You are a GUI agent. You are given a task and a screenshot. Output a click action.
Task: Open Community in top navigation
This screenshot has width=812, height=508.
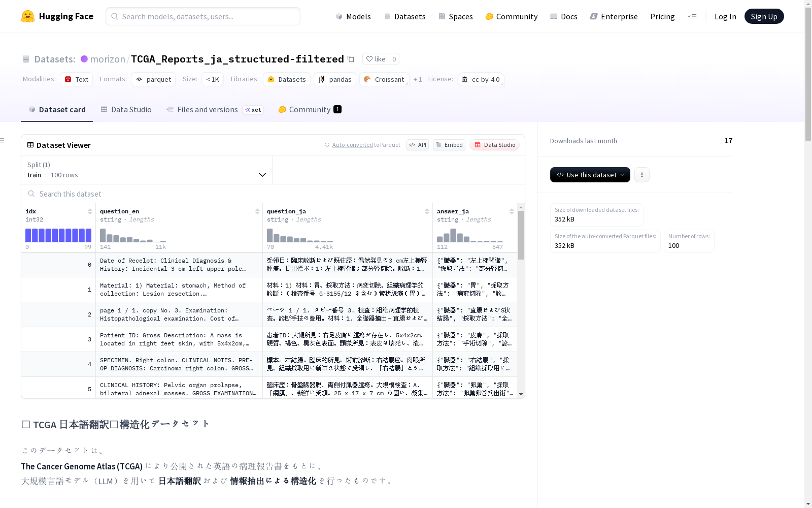click(511, 16)
